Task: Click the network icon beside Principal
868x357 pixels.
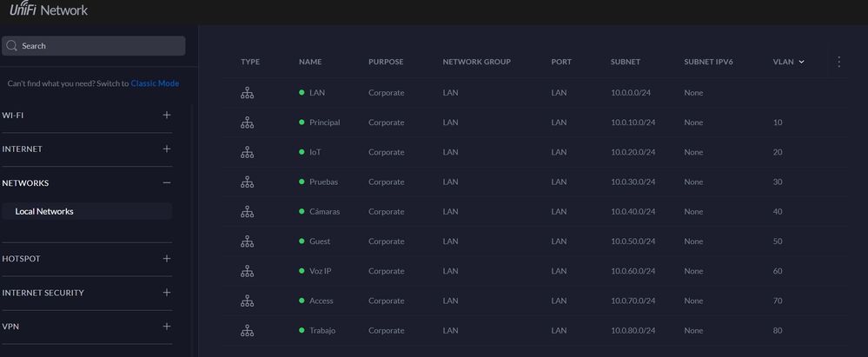Action: pos(247,122)
